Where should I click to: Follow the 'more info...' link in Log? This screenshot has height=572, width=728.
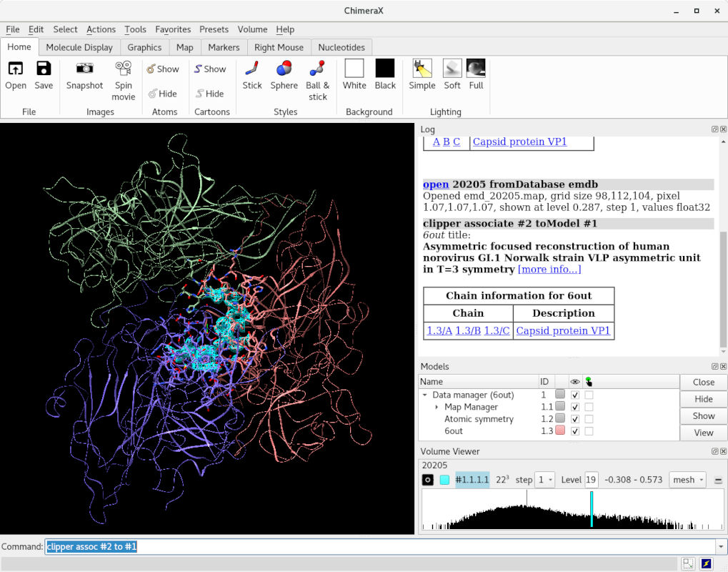549,269
